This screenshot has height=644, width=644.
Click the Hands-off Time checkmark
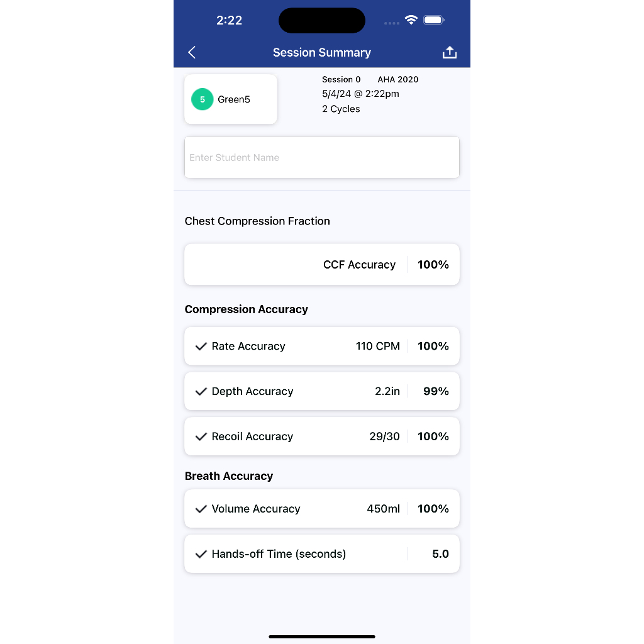click(x=201, y=555)
